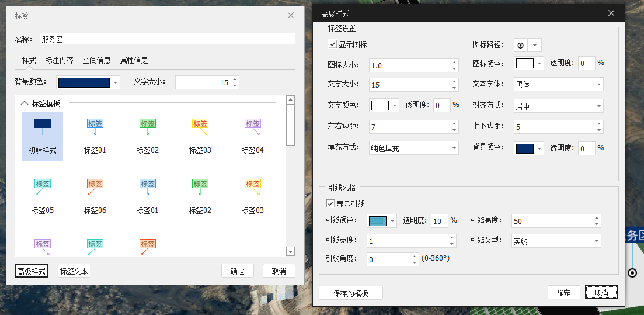Collapse the 标签模板 section

tap(25, 103)
